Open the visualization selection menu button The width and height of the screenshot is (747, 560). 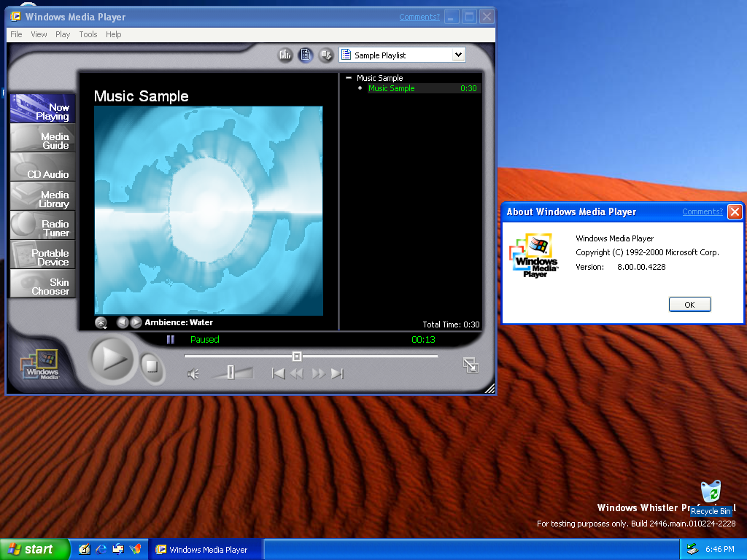point(101,322)
